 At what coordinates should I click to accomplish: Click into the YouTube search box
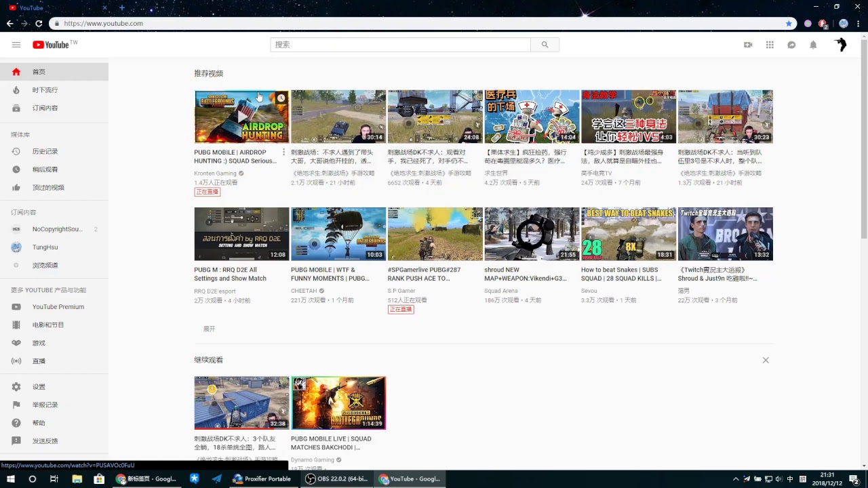coord(400,45)
